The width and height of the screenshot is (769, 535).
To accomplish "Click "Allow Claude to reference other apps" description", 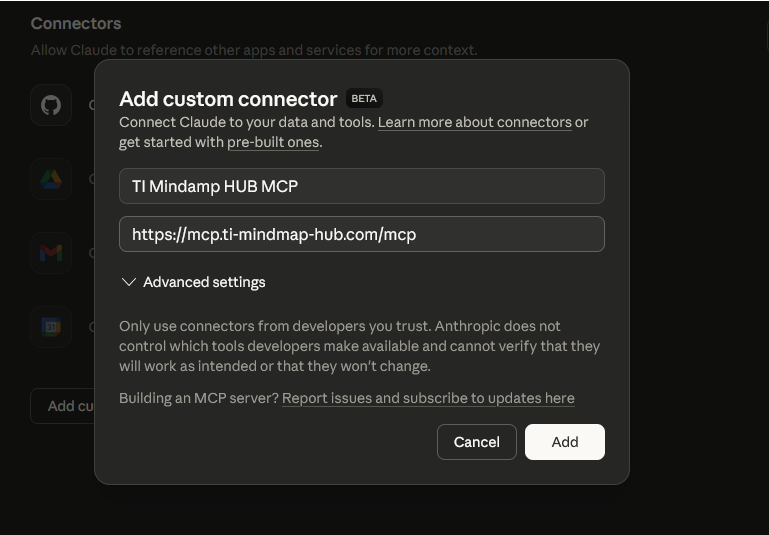I will [254, 50].
